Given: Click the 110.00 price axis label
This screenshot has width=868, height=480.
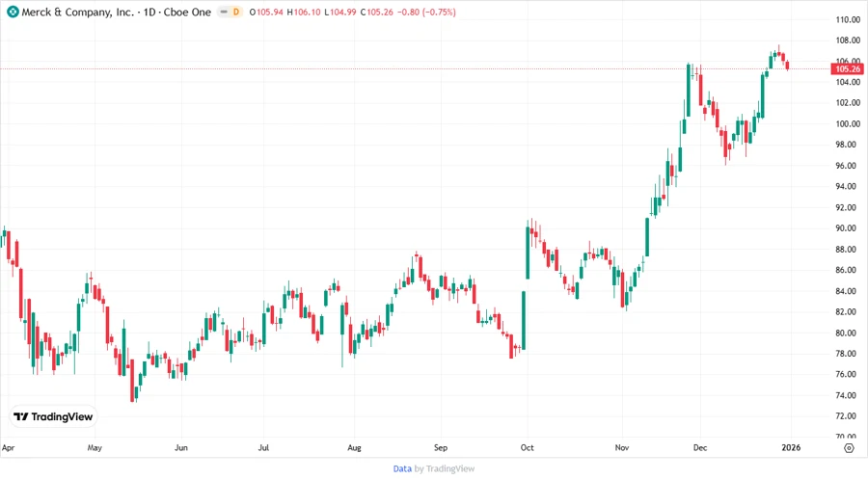Looking at the screenshot, I should (x=848, y=19).
